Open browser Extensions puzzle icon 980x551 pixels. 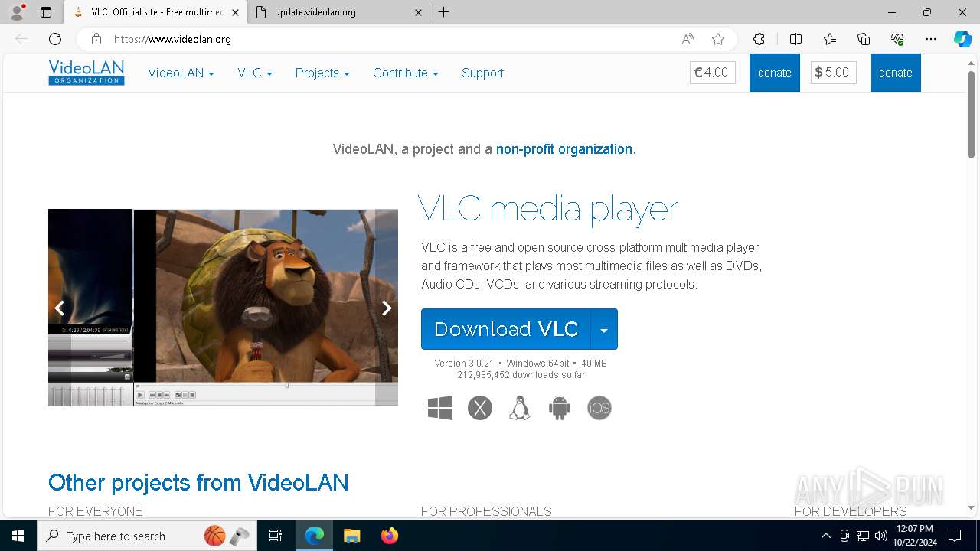(759, 39)
